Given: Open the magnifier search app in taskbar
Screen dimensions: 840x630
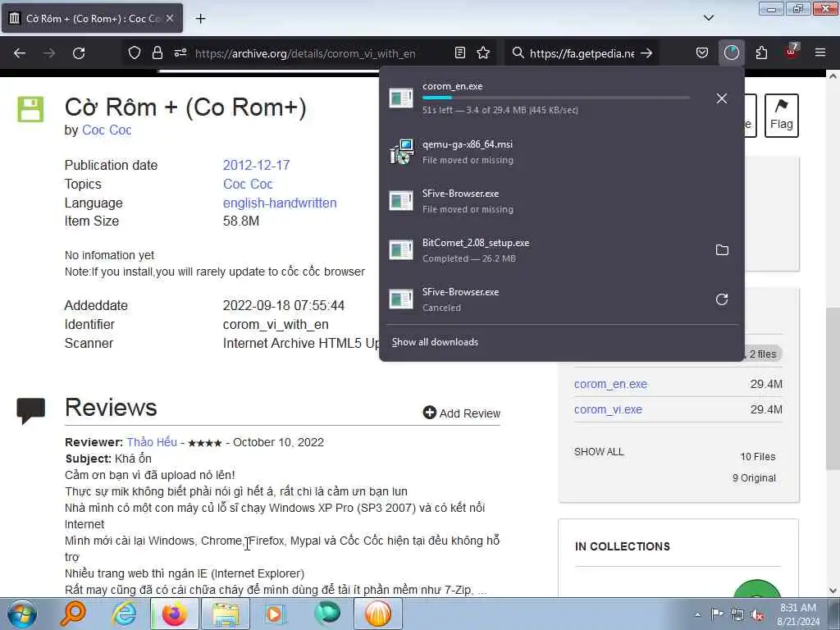Looking at the screenshot, I should tap(72, 614).
